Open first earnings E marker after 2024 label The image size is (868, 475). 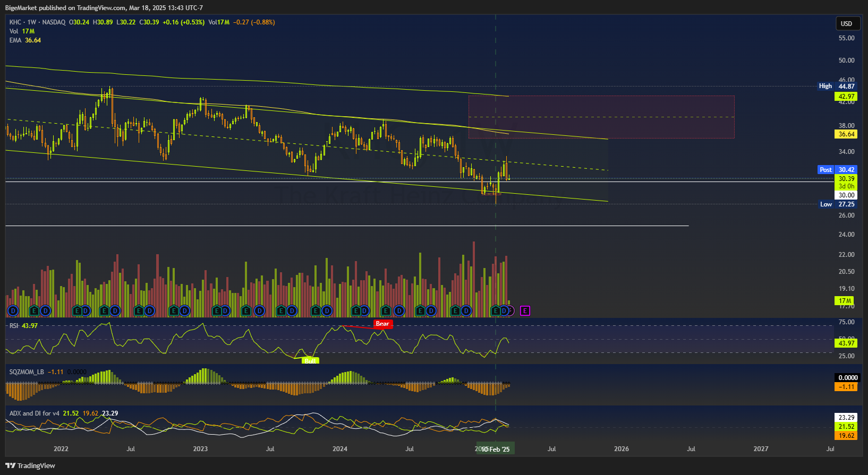point(356,311)
